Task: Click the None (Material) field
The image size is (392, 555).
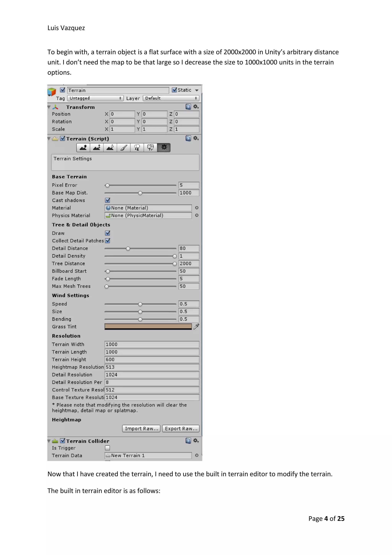Action: click(x=148, y=208)
